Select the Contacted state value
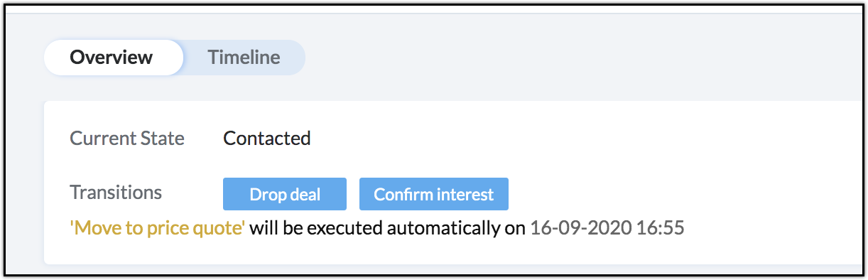The image size is (868, 280). (x=267, y=138)
